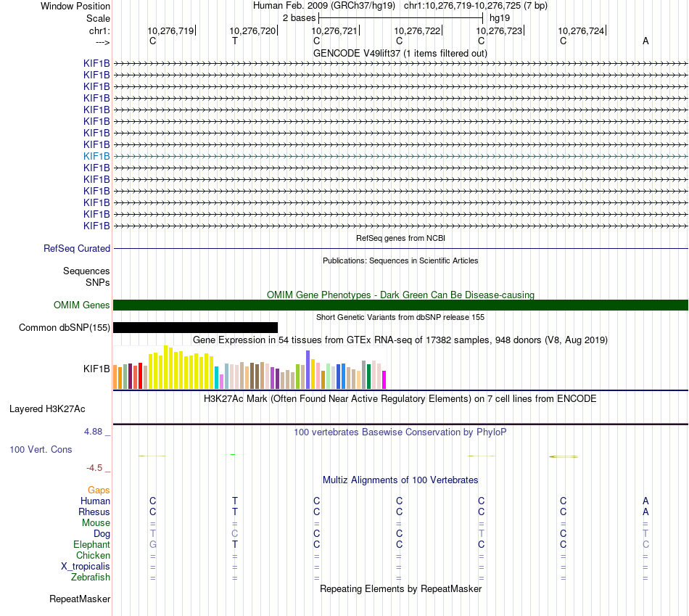Click the T base in the Elephant row

point(235,544)
